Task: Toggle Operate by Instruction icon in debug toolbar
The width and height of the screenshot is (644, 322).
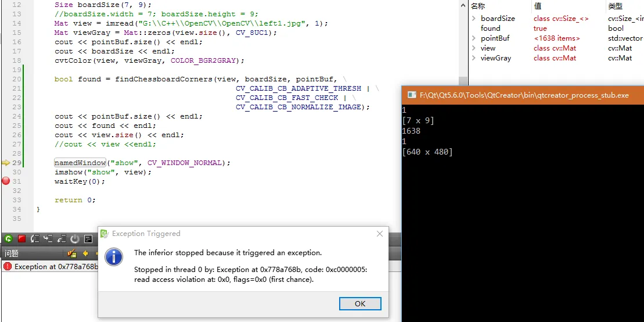Action: tap(88, 238)
